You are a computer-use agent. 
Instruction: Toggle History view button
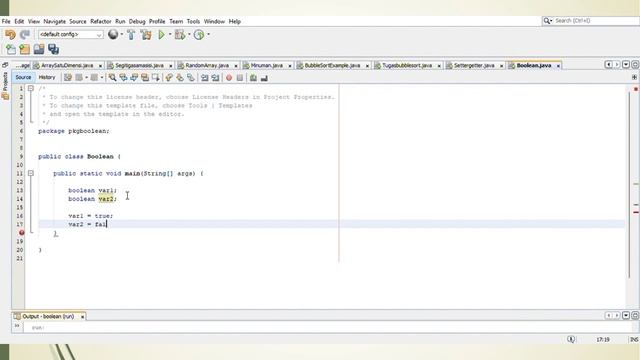point(47,77)
